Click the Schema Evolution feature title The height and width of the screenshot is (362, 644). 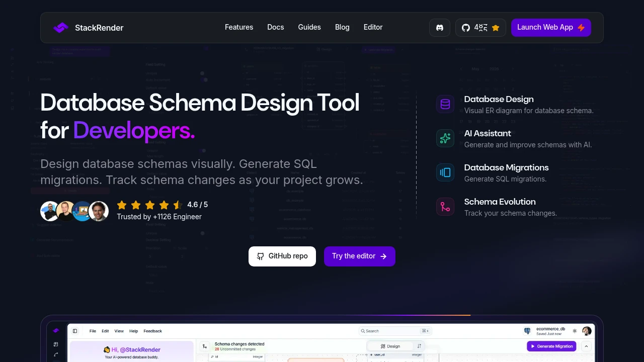tap(500, 202)
